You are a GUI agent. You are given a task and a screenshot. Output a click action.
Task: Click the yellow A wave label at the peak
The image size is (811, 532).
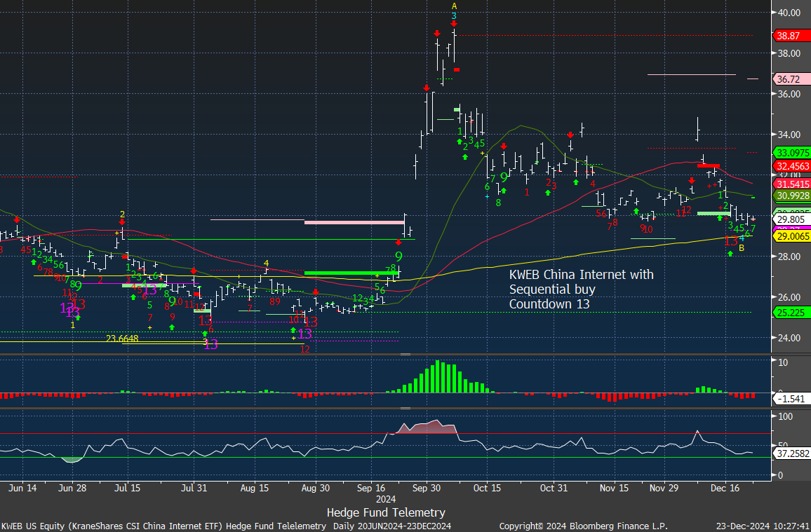454,6
